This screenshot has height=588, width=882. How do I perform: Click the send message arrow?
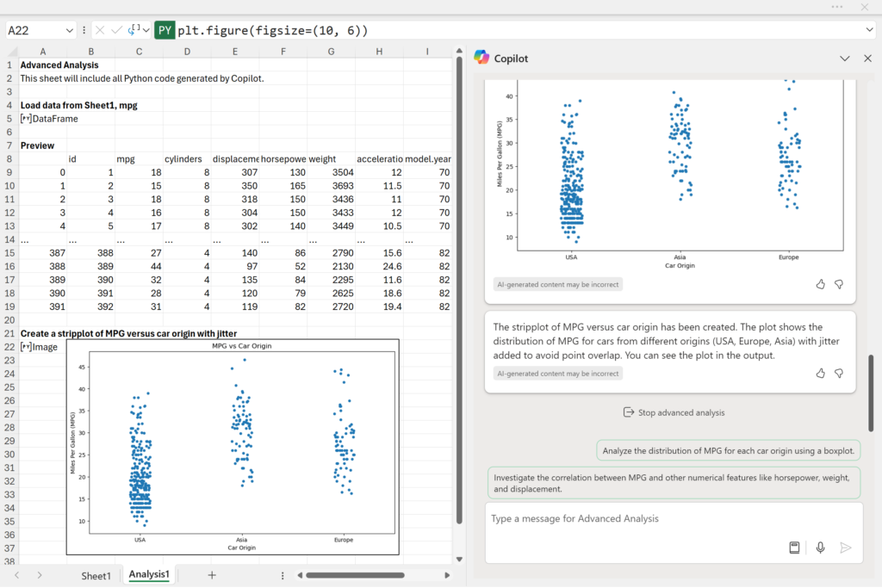846,548
